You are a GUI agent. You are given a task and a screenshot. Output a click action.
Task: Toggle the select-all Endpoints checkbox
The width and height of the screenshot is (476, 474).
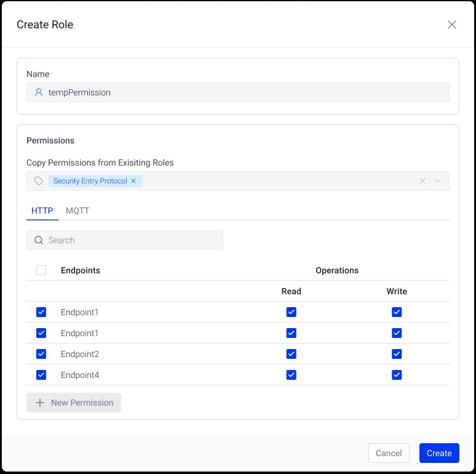click(41, 270)
